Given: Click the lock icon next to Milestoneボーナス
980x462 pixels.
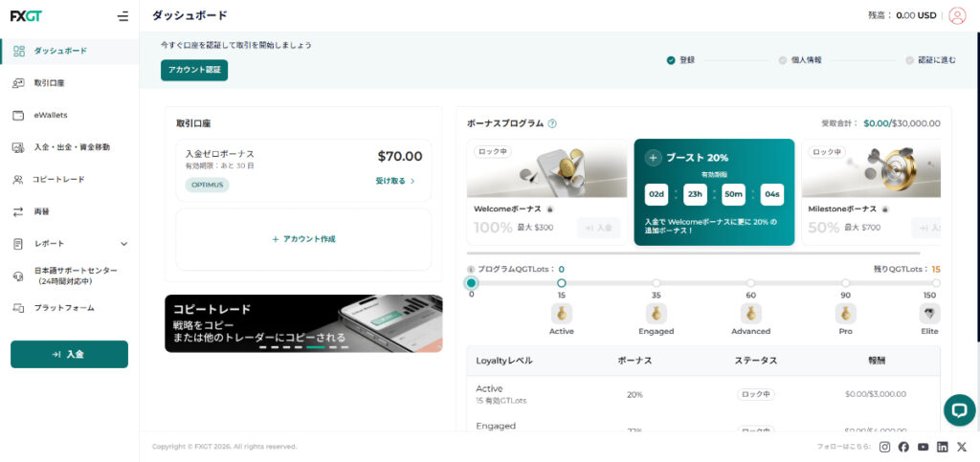Looking at the screenshot, I should coord(885,209).
